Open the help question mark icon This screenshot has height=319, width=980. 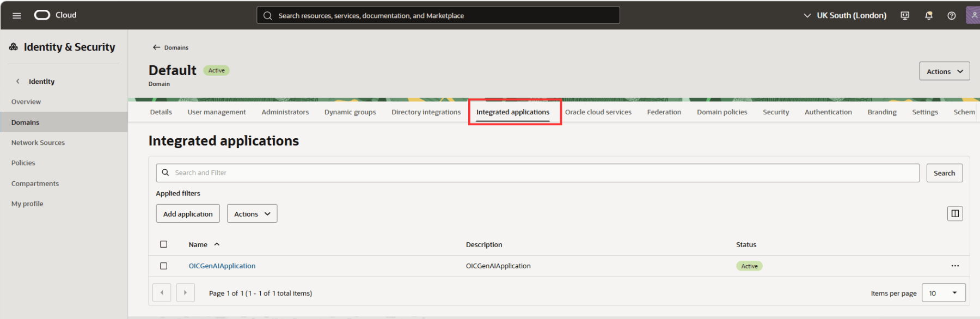click(x=951, y=15)
